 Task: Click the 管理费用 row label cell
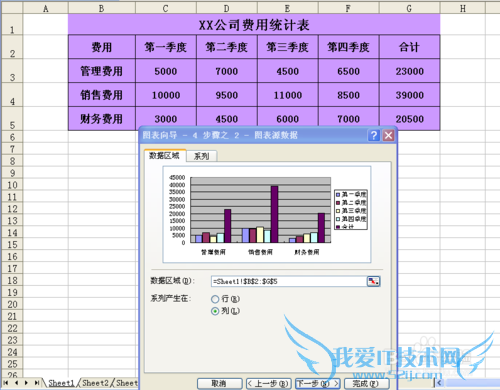[102, 71]
